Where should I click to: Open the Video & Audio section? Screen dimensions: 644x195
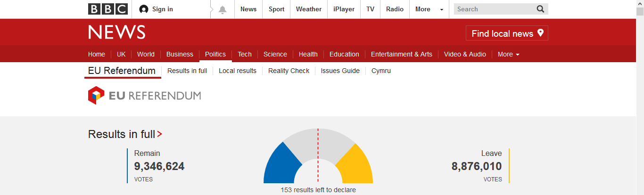pos(465,54)
